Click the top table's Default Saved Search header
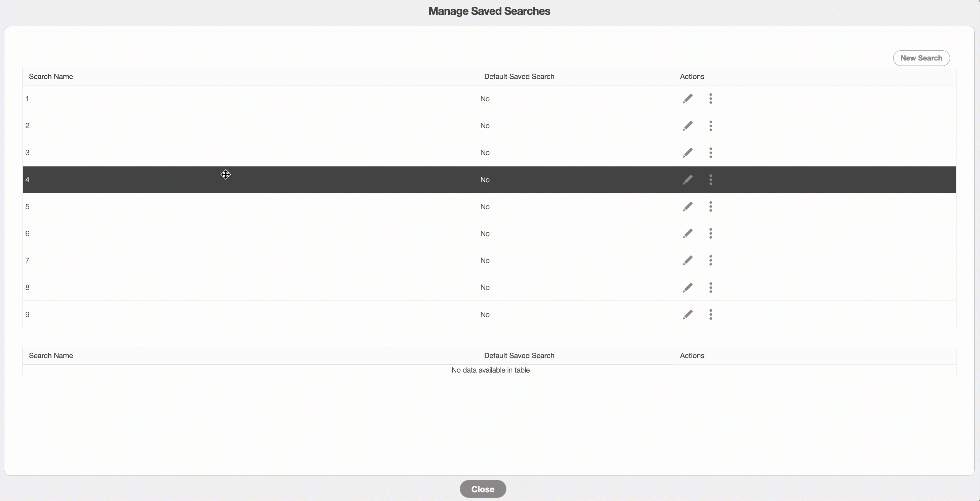Viewport: 980px width, 501px height. click(x=519, y=77)
